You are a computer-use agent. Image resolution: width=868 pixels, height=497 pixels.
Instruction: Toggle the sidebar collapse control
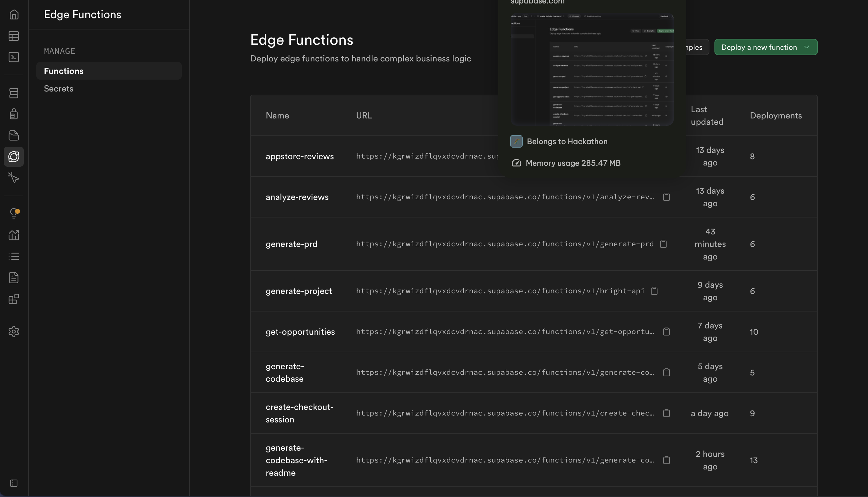pos(14,483)
